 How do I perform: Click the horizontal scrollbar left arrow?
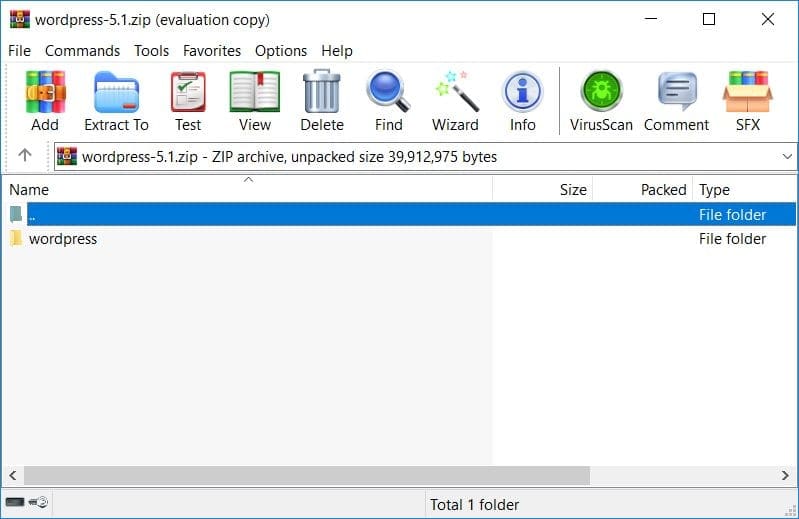[13, 475]
